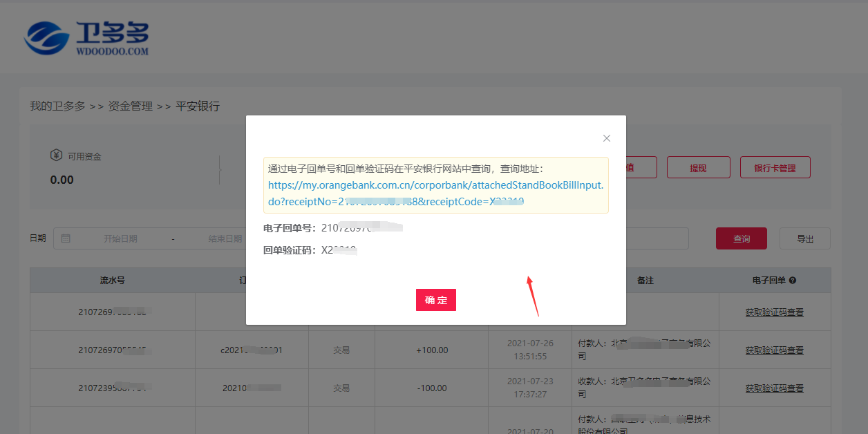The height and width of the screenshot is (434, 868).
Task: Click the help icon next to 电子回单 header
Action: point(793,281)
